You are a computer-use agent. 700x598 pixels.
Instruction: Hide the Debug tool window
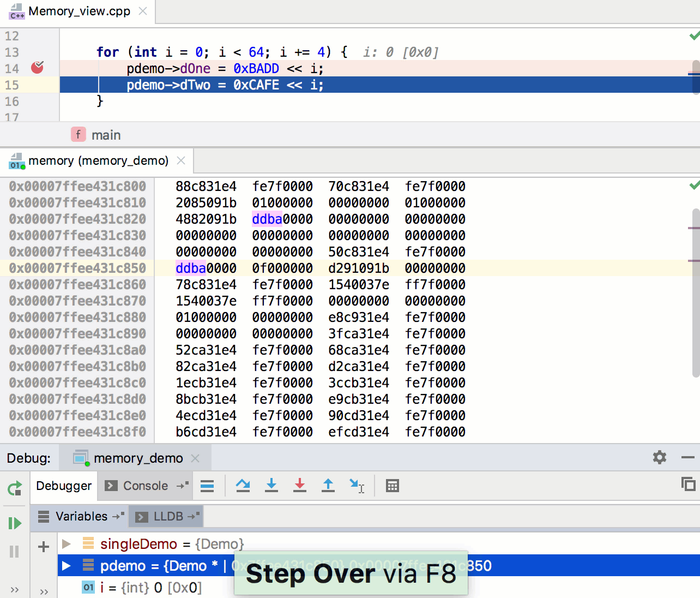tap(688, 457)
